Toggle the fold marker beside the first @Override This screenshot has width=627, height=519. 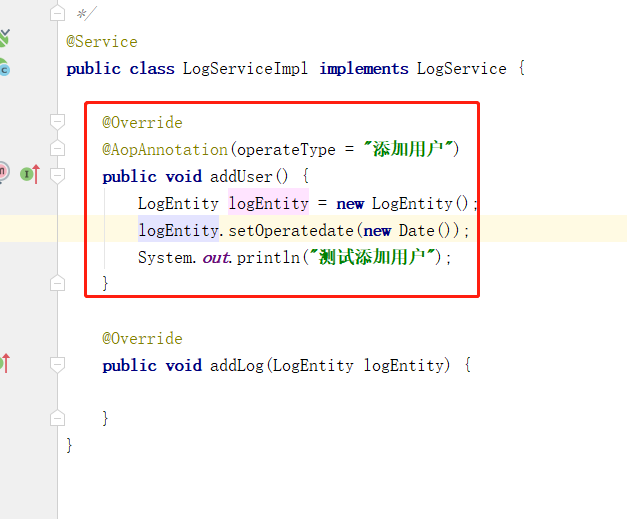coord(58,122)
